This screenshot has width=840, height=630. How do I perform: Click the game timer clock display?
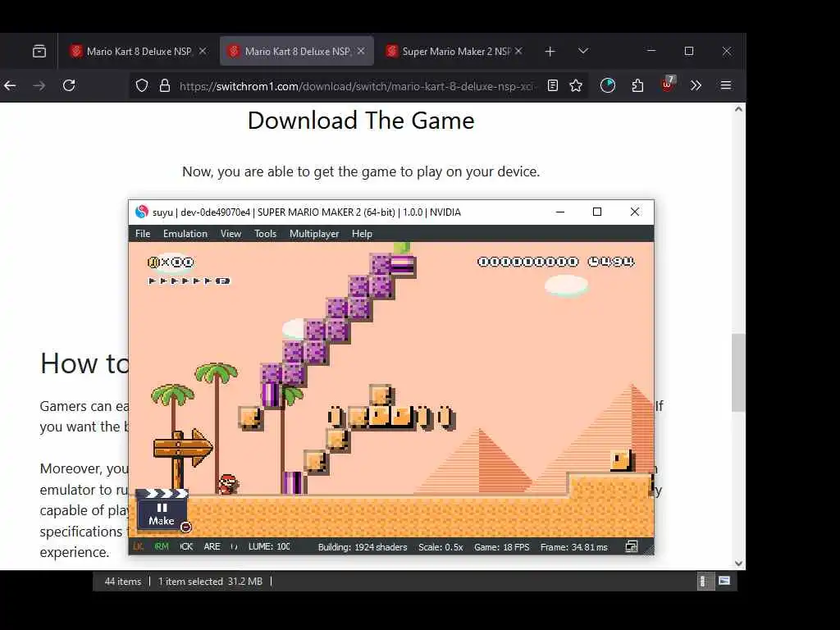(x=610, y=262)
